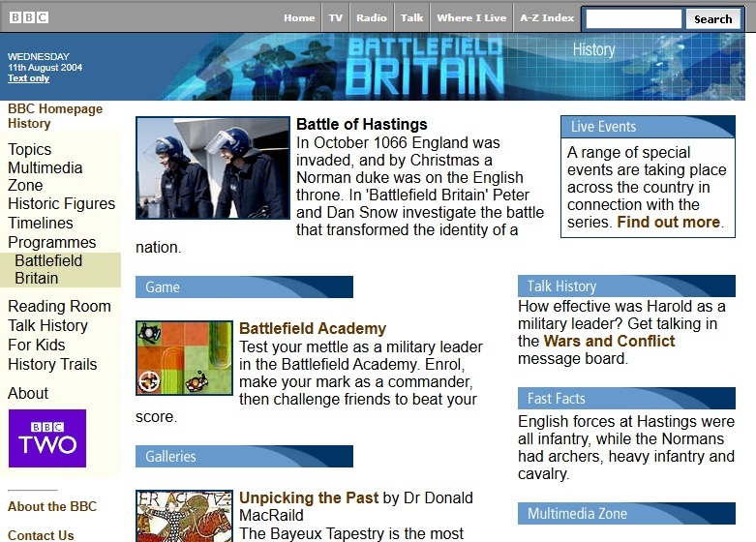Open Programmes in the sidebar
756x542 pixels.
[x=51, y=242]
